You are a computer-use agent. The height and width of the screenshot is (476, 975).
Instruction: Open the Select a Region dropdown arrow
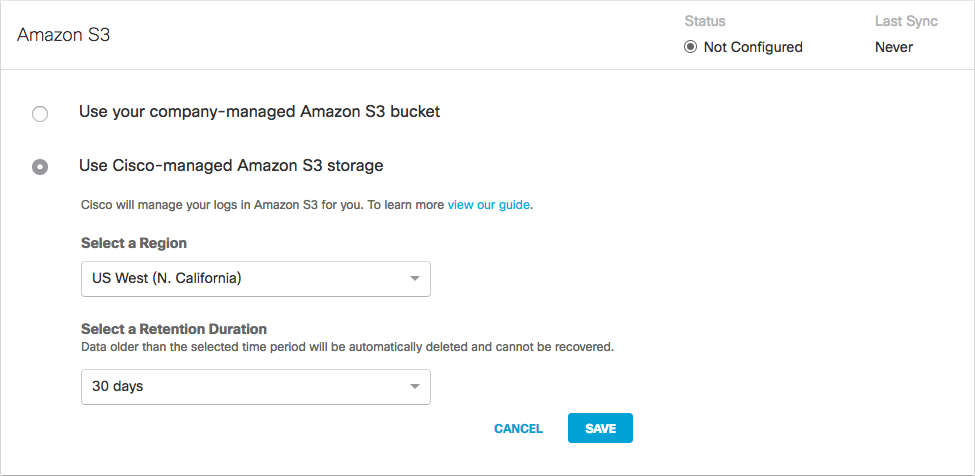pyautogui.click(x=415, y=279)
